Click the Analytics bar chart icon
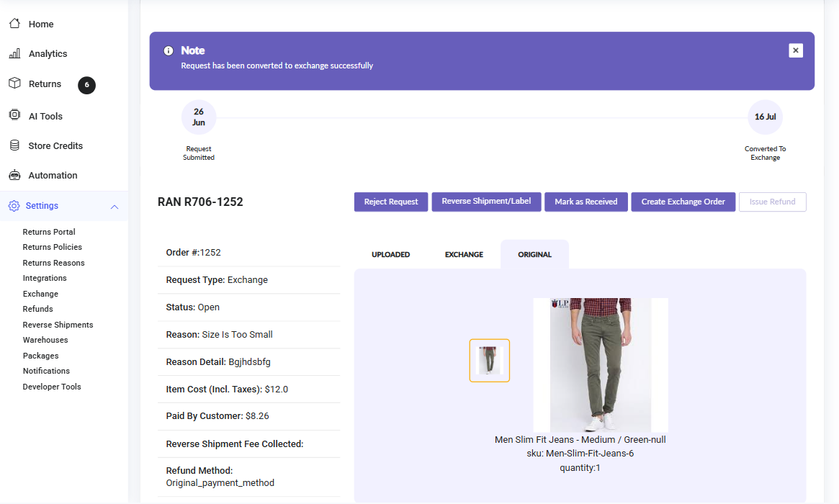The height and width of the screenshot is (504, 839). [x=14, y=54]
